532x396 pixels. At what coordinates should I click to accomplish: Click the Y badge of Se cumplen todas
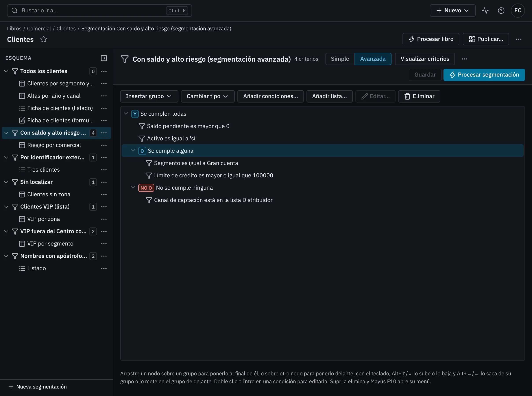point(135,114)
